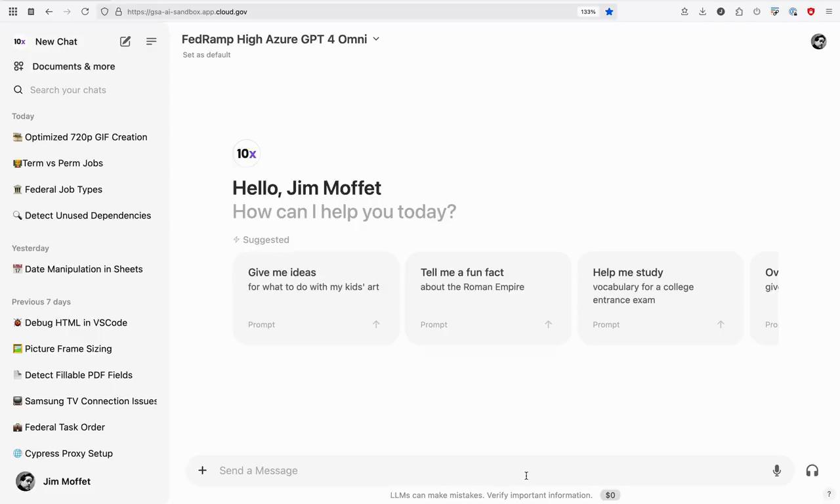Click the attach (+) icon in message bar

(202, 471)
